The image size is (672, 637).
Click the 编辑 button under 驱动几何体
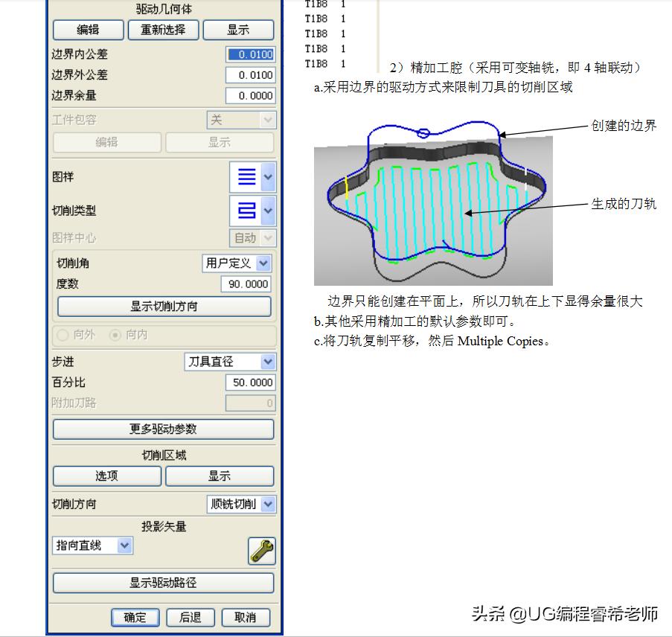87,30
